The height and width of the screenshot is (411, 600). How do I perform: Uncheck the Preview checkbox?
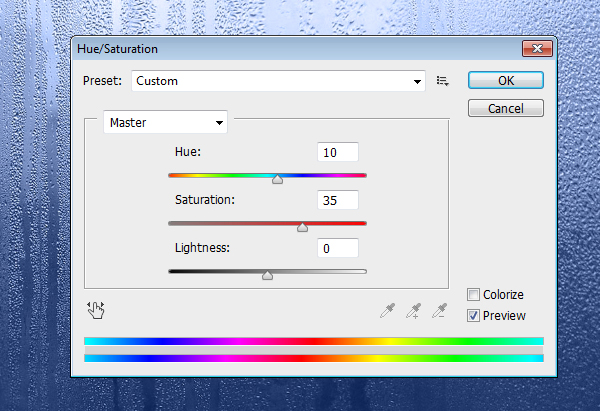pos(473,315)
